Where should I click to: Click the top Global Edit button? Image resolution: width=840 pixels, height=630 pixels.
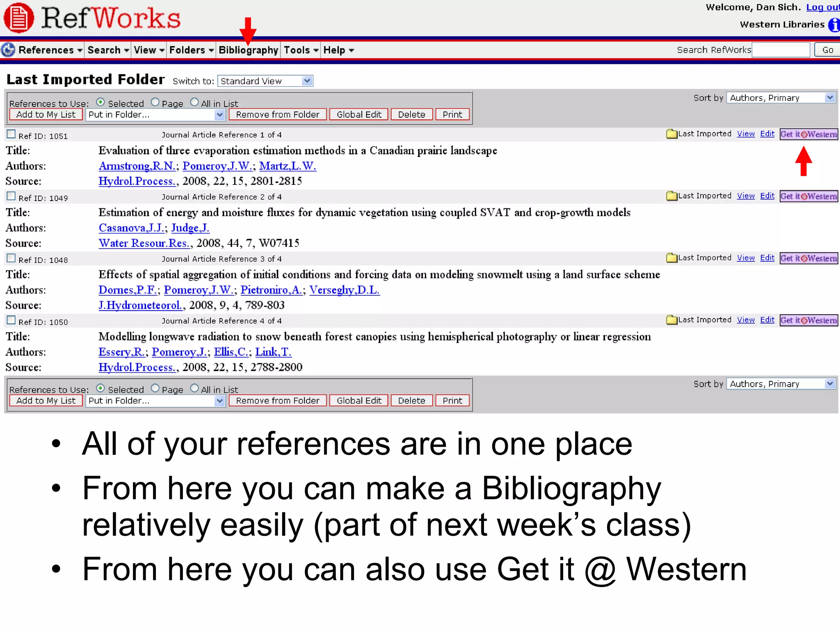click(359, 114)
